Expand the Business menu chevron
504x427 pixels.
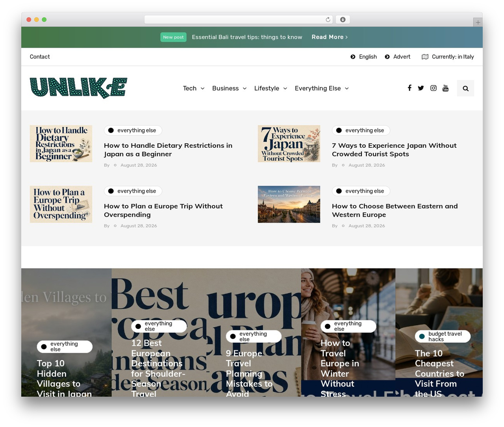pyautogui.click(x=245, y=89)
